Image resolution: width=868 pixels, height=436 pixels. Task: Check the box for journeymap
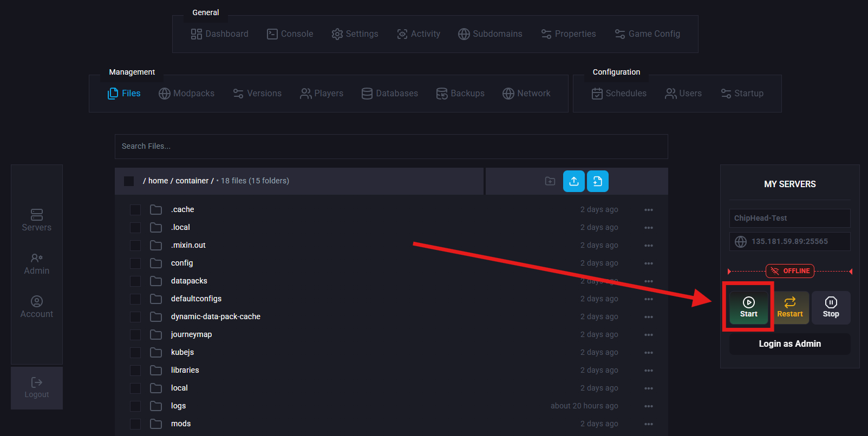(135, 335)
